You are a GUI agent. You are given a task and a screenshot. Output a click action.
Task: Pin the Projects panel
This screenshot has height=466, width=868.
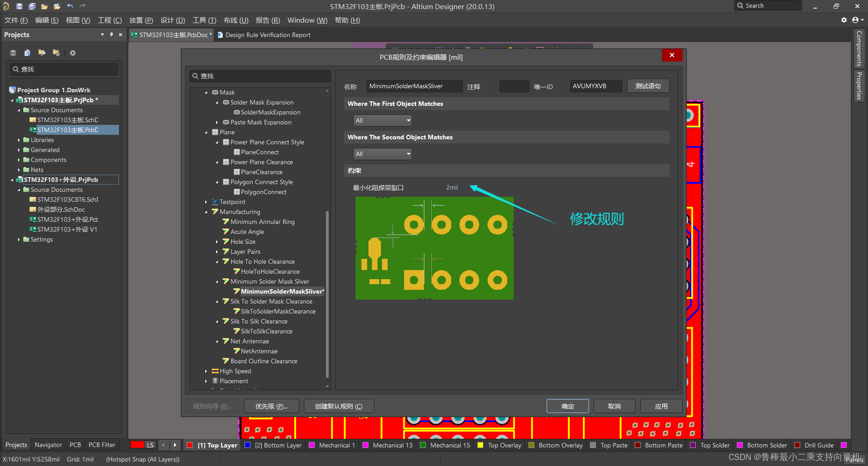(111, 34)
